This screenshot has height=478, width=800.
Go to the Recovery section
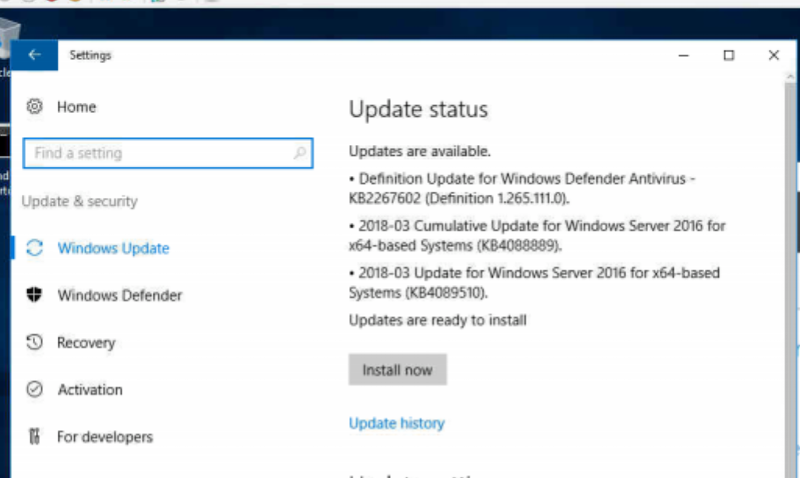pos(86,343)
